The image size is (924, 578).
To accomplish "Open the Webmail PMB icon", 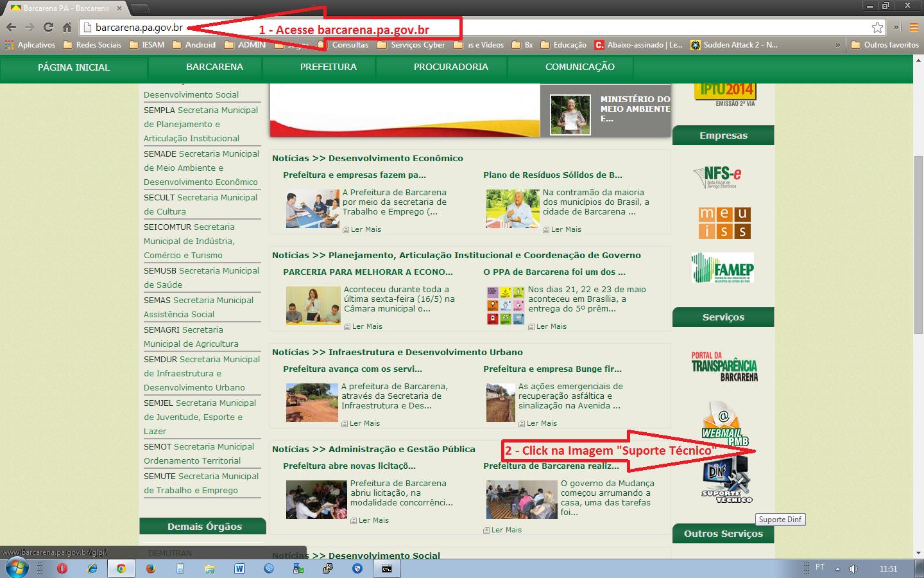I will click(x=725, y=424).
